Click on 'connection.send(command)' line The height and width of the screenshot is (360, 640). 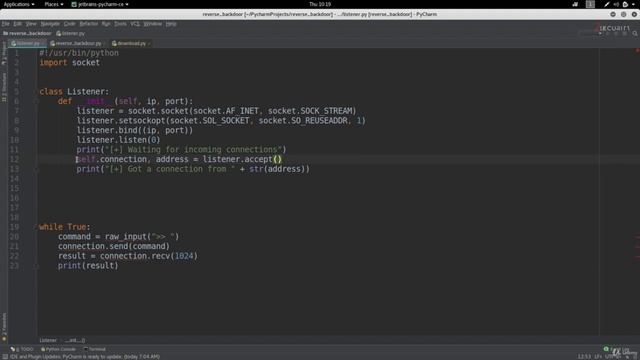click(x=113, y=247)
